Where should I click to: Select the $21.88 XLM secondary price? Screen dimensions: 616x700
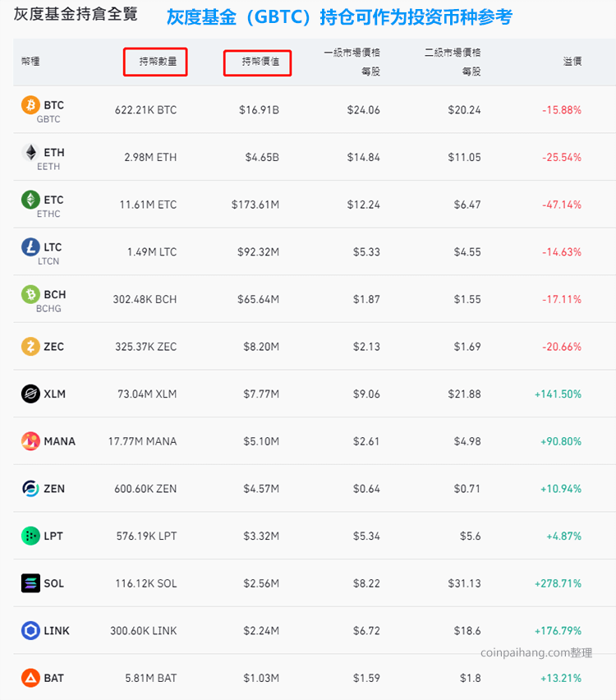[x=464, y=394]
